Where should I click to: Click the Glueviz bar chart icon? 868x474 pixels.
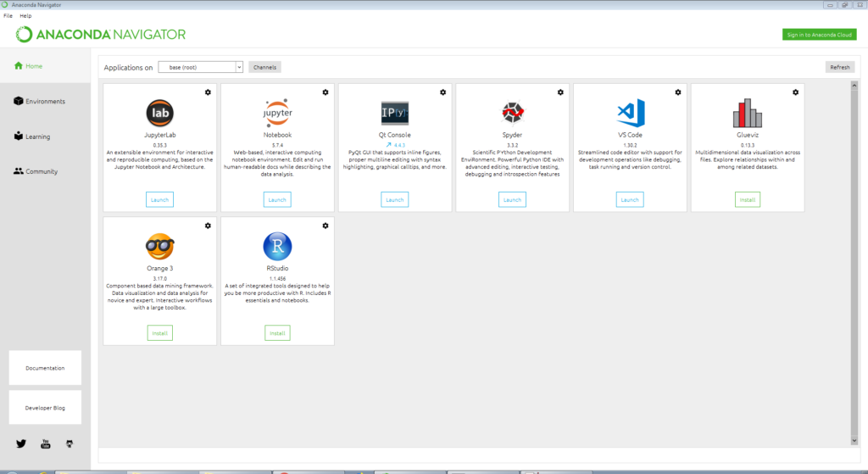748,113
